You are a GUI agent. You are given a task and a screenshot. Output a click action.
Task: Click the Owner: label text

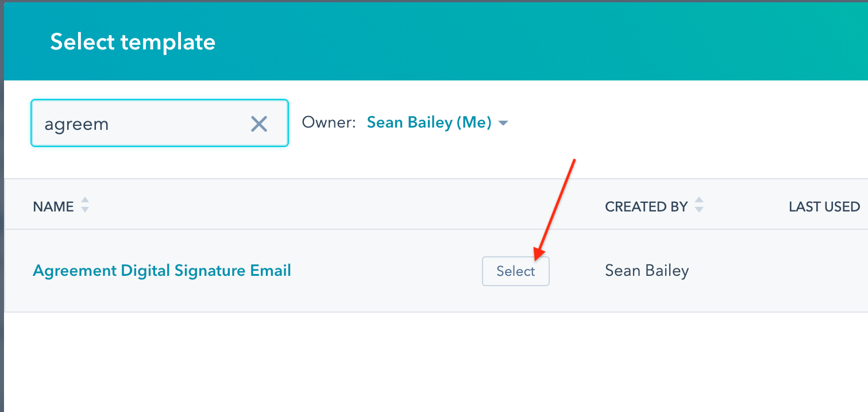329,122
